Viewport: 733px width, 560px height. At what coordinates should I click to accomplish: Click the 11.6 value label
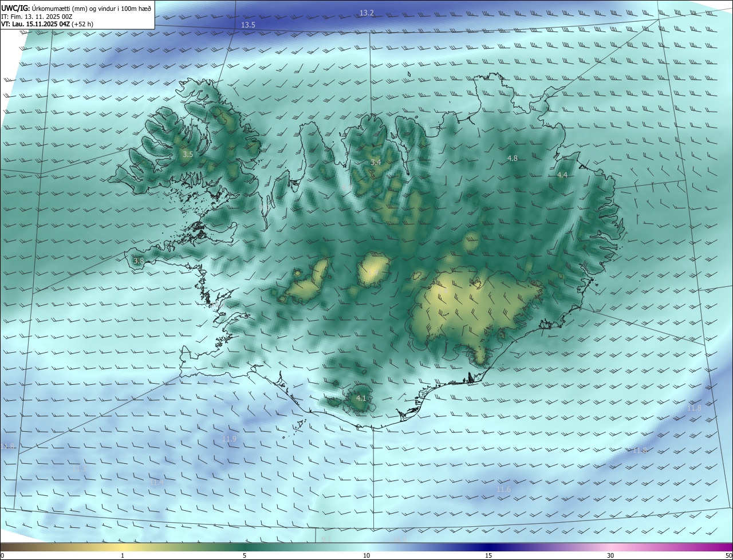[503, 489]
